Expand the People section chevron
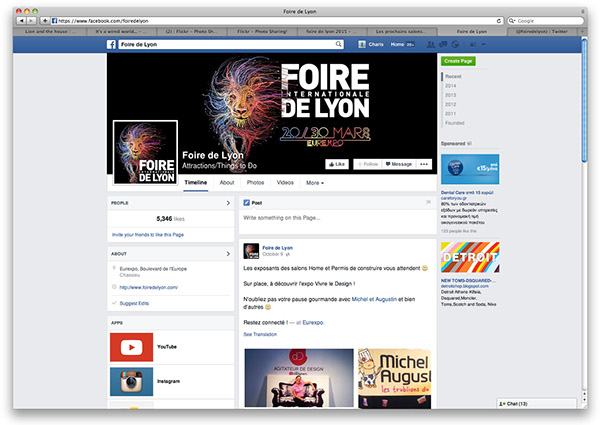 coord(228,202)
